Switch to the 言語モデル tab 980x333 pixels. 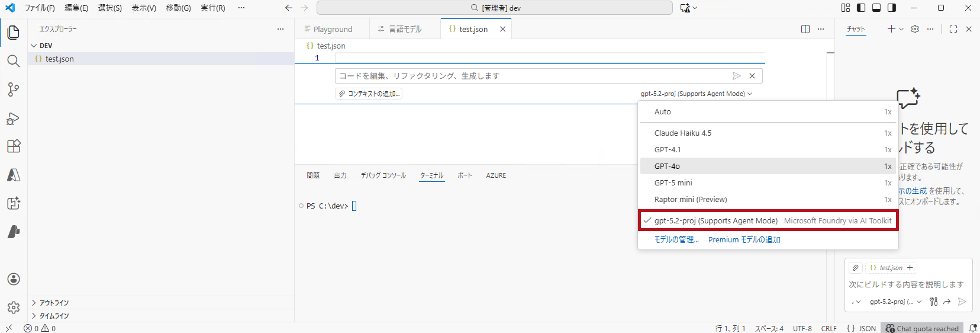point(405,29)
